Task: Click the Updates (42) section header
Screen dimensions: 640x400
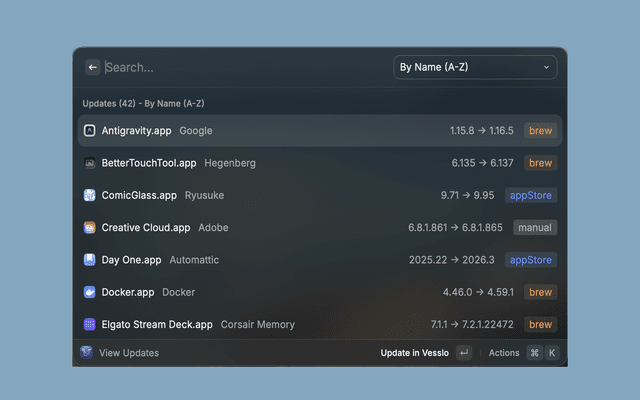Action: pos(143,103)
